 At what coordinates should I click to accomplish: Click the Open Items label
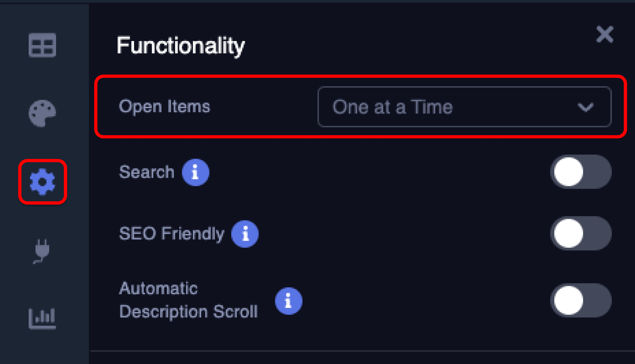point(165,106)
